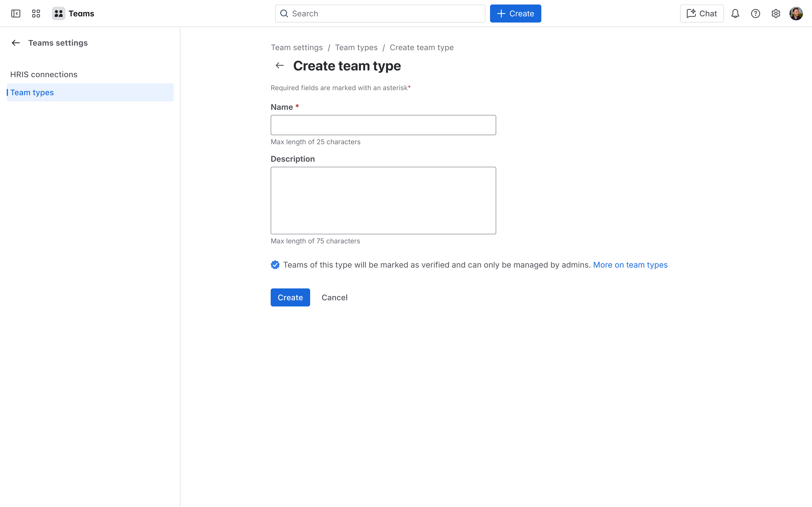812x507 pixels.
Task: Cancel creating the team type
Action: (x=335, y=297)
